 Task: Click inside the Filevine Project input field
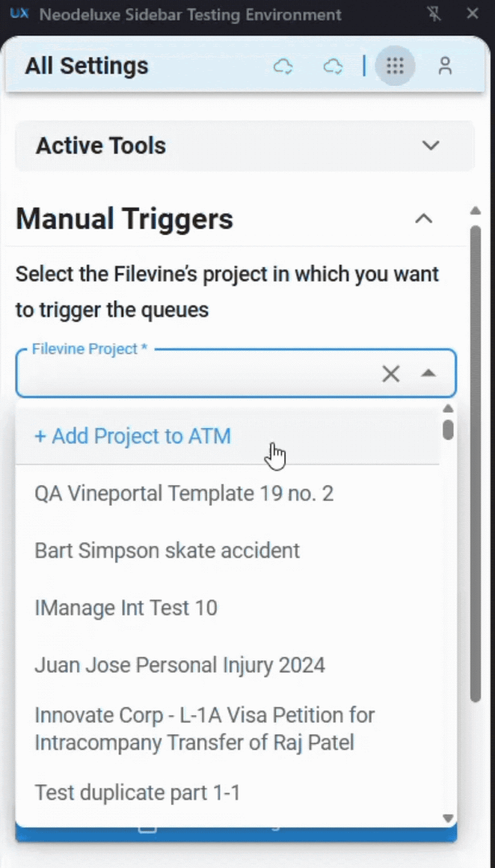point(195,373)
